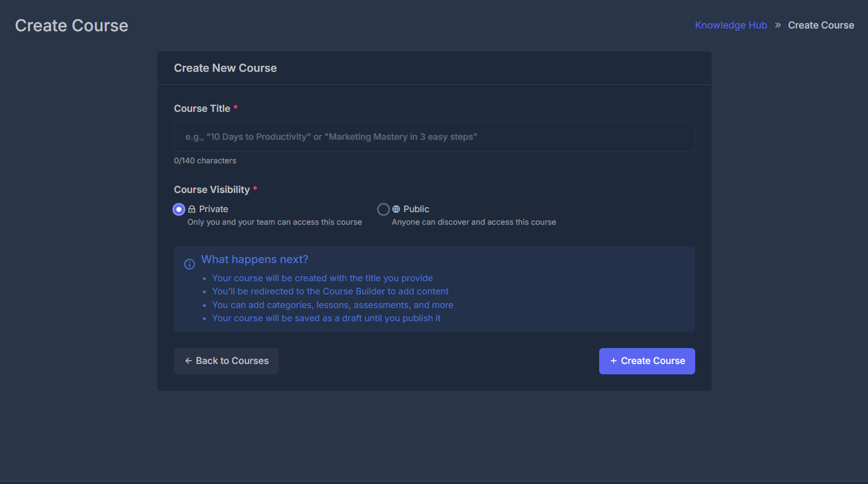Focus the Course Title input field

pos(435,136)
